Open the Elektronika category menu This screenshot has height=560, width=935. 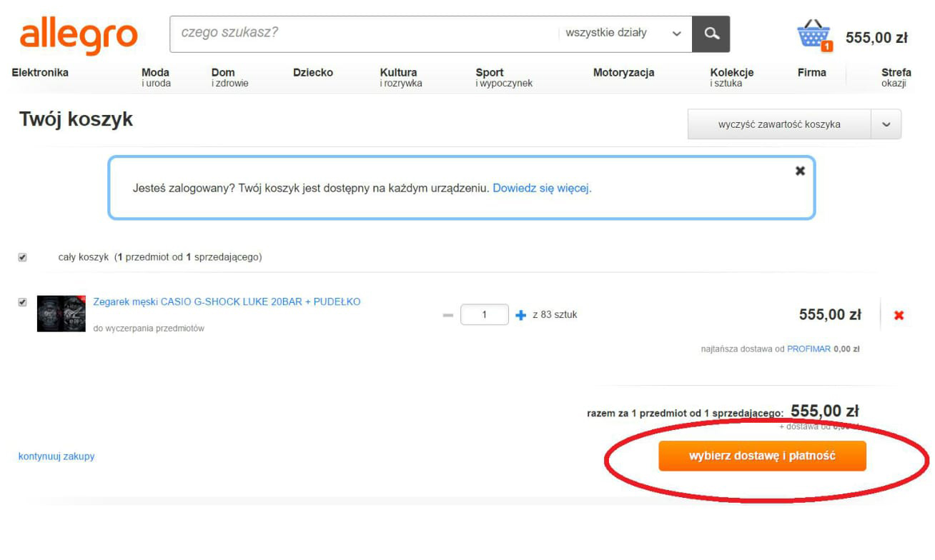pos(40,72)
